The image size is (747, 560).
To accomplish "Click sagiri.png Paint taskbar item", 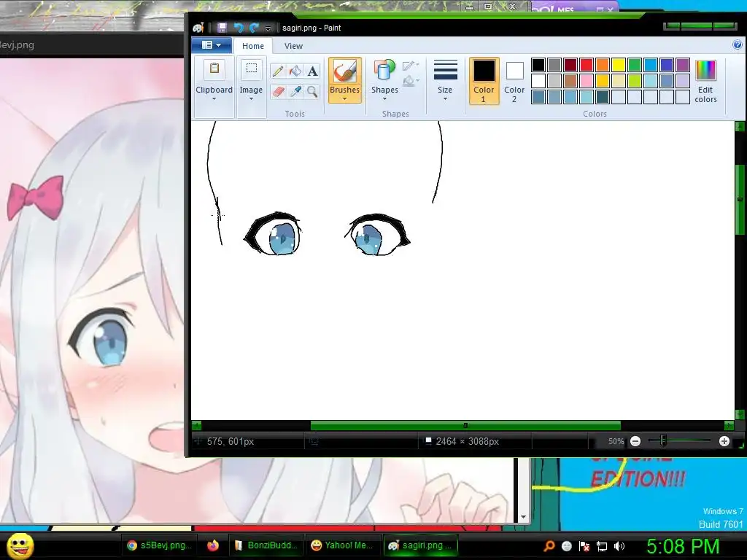I will point(421,545).
